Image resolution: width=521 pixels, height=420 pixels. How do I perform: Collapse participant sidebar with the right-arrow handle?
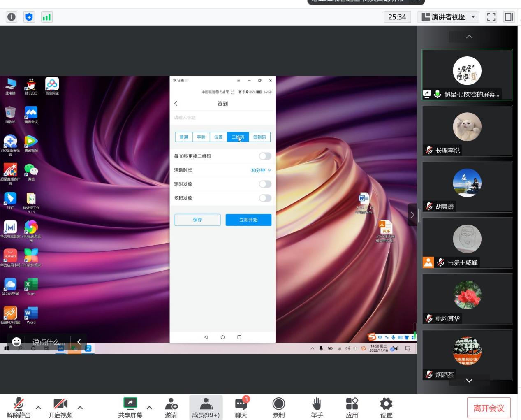[412, 215]
